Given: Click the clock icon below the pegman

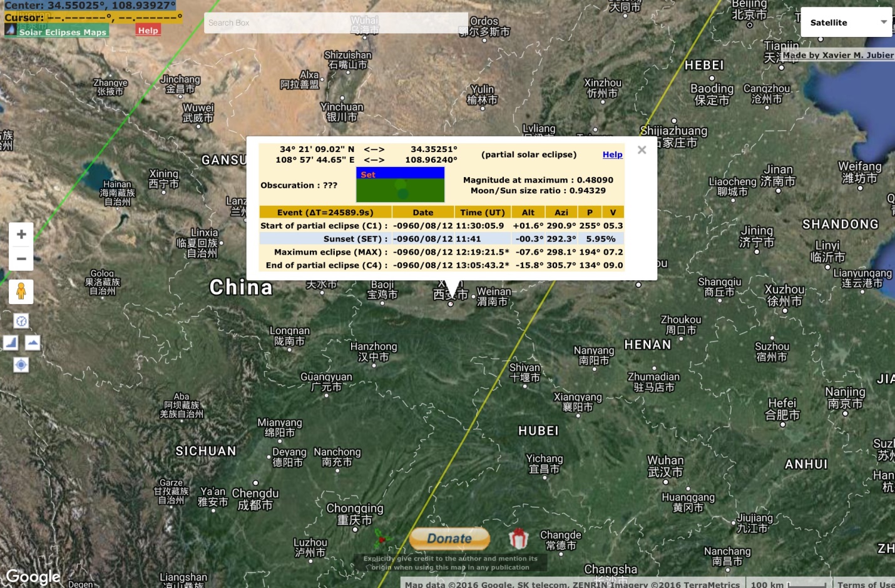Looking at the screenshot, I should (21, 321).
